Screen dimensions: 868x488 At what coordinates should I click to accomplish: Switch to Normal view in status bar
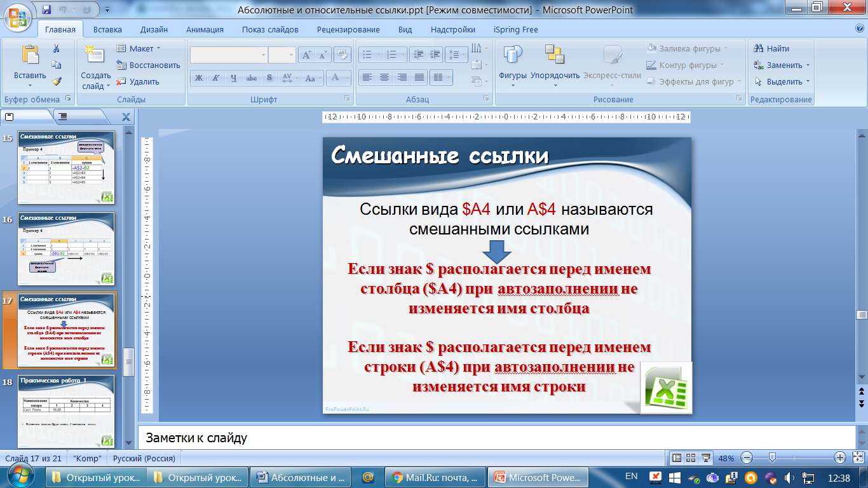click(x=677, y=458)
